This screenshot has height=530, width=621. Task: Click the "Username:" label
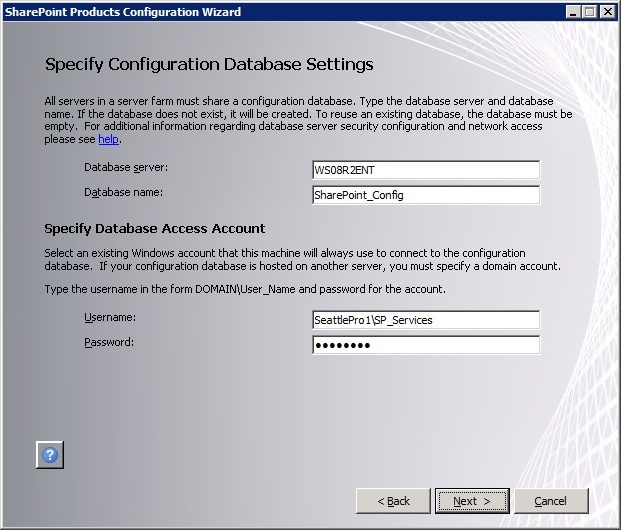pos(110,317)
